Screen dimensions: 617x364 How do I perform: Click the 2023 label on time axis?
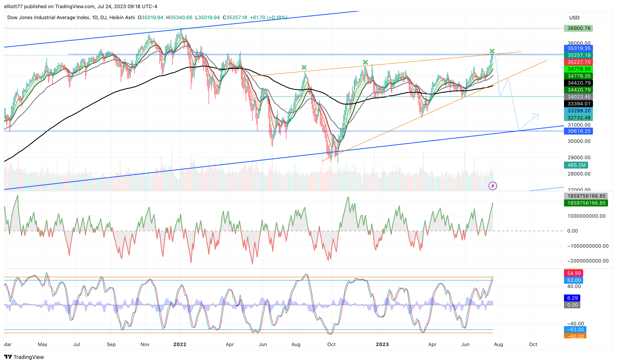pyautogui.click(x=382, y=344)
